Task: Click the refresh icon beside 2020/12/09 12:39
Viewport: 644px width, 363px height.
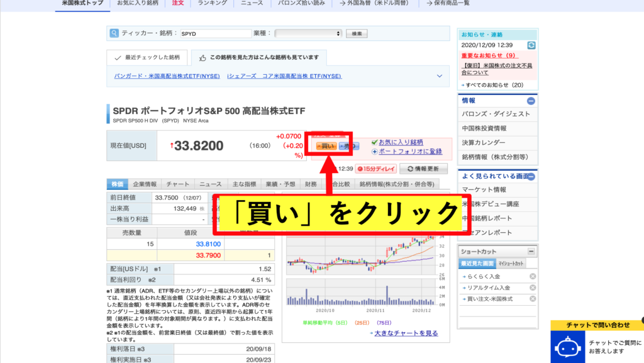Action: (x=531, y=45)
